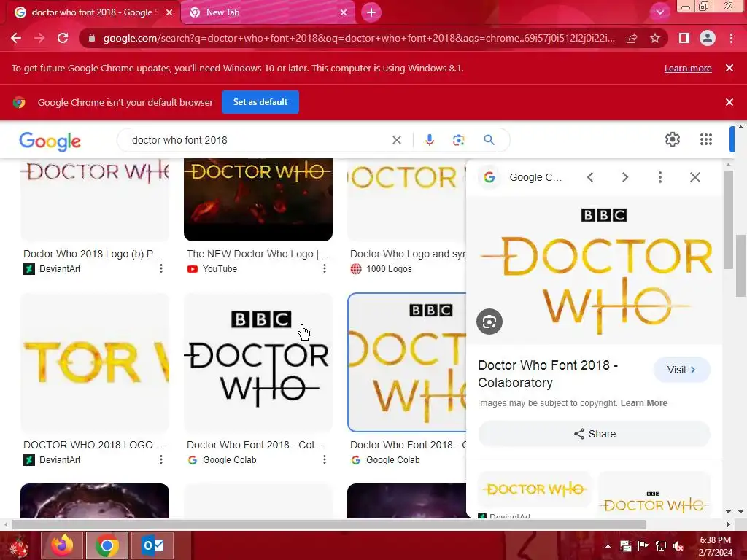Open the Chrome profile avatar

708,38
